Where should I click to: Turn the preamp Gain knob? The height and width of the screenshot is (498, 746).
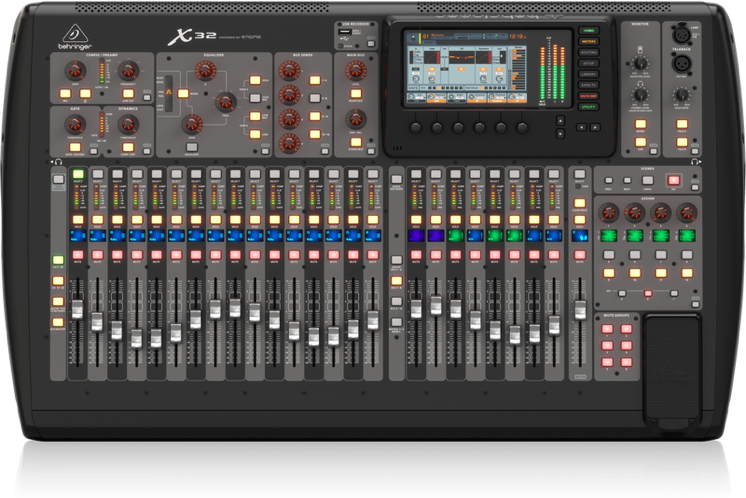[x=75, y=70]
